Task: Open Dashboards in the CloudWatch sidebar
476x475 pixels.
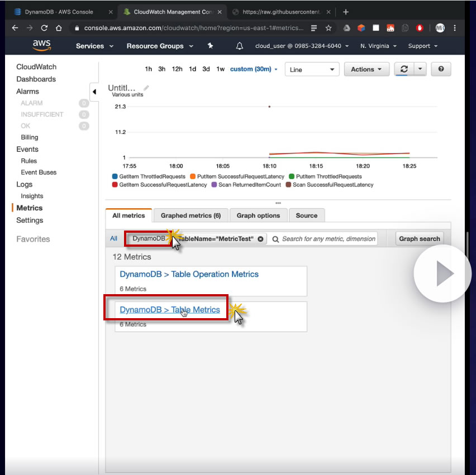Action: (x=36, y=79)
